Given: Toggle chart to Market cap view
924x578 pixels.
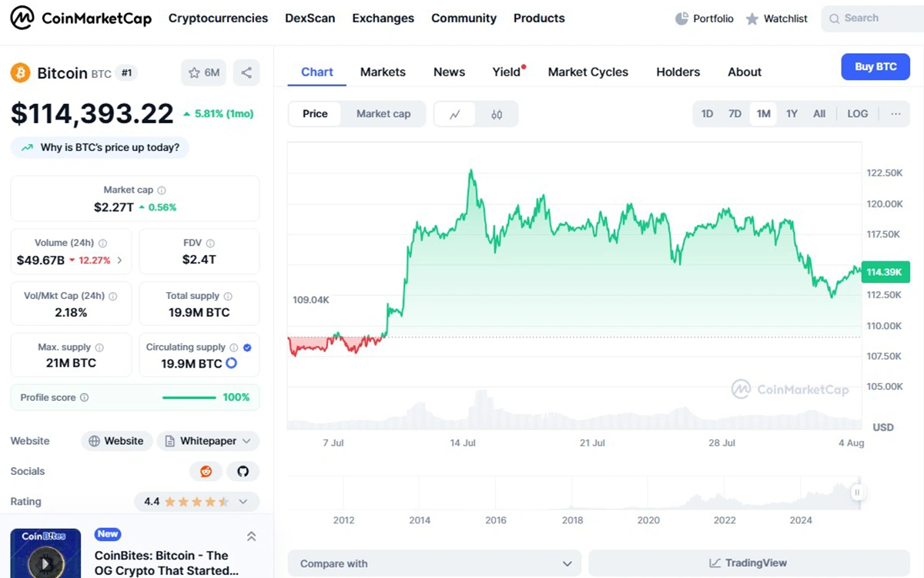Looking at the screenshot, I should tap(383, 114).
